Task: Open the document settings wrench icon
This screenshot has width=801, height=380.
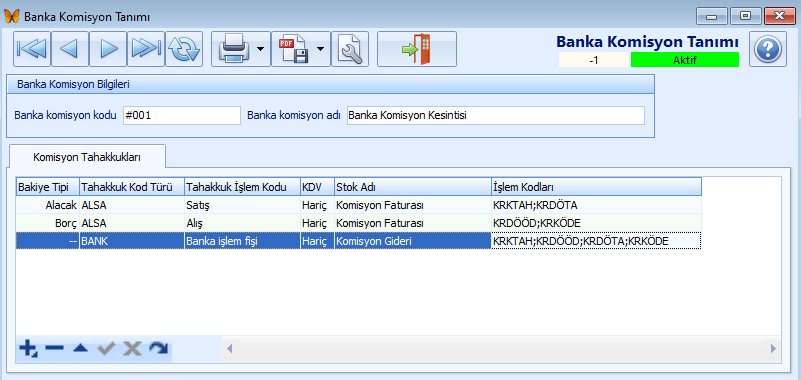Action: (350, 49)
